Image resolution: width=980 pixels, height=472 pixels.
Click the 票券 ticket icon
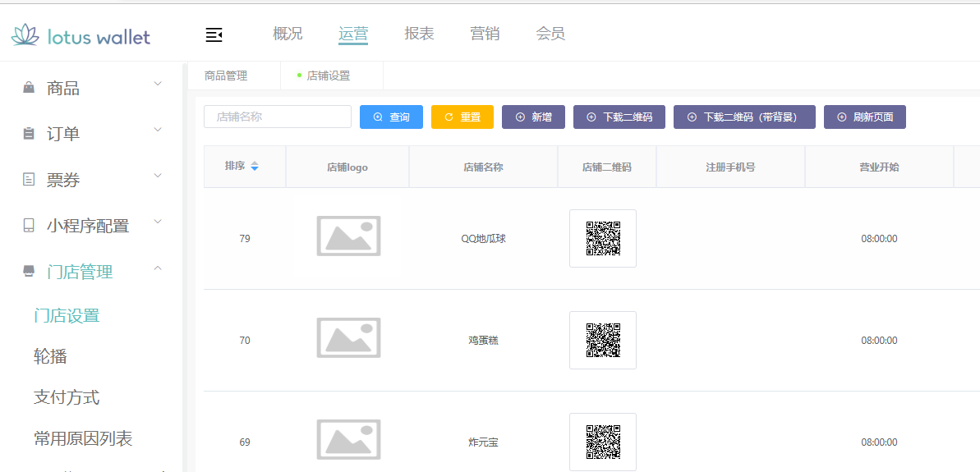point(29,180)
